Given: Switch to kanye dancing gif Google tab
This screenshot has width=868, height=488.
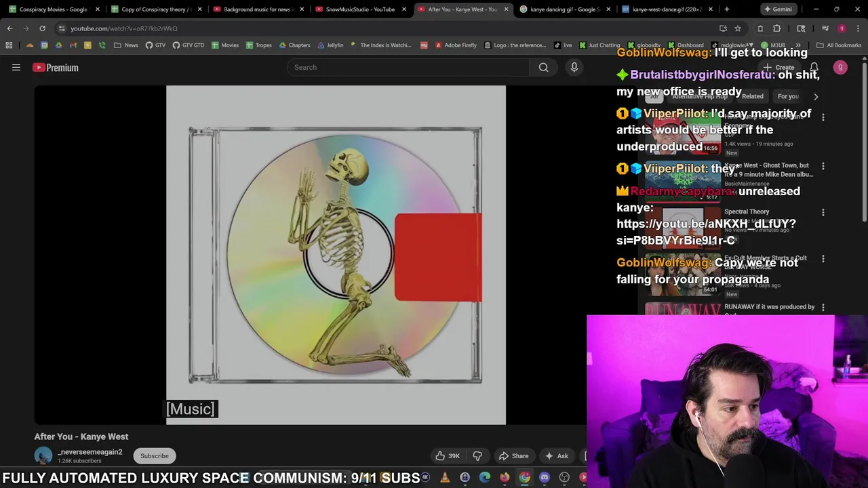Looking at the screenshot, I should click(564, 9).
